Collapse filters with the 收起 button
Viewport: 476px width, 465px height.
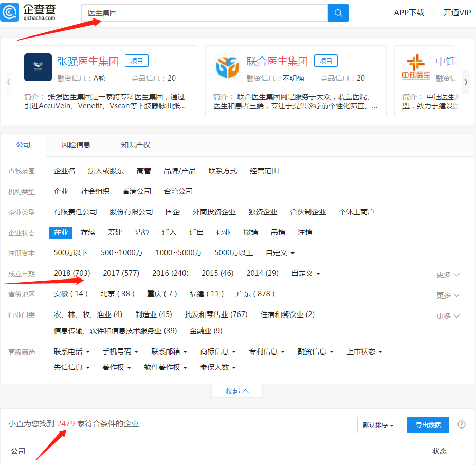point(237,391)
